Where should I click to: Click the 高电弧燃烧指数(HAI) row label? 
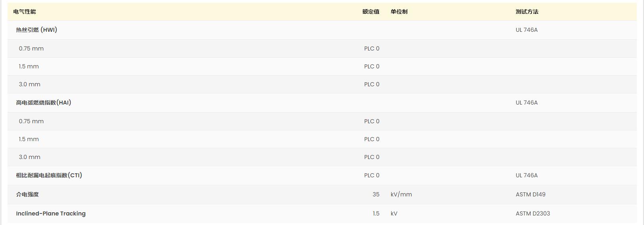tap(44, 103)
